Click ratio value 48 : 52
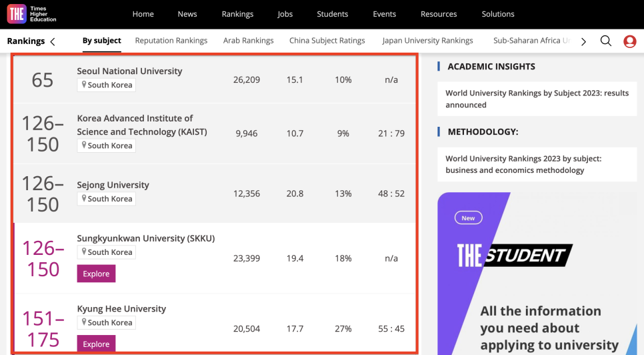The image size is (644, 355). [391, 194]
